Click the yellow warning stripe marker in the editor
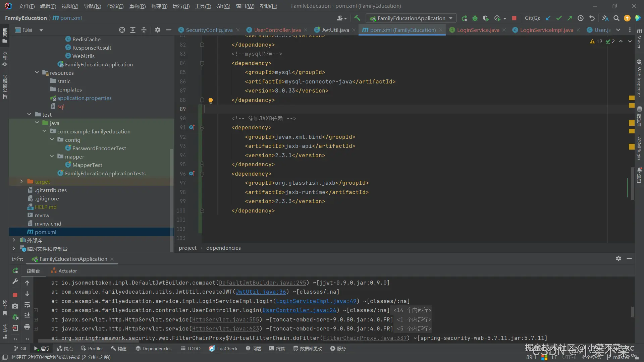The image size is (644, 362). pyautogui.click(x=632, y=98)
